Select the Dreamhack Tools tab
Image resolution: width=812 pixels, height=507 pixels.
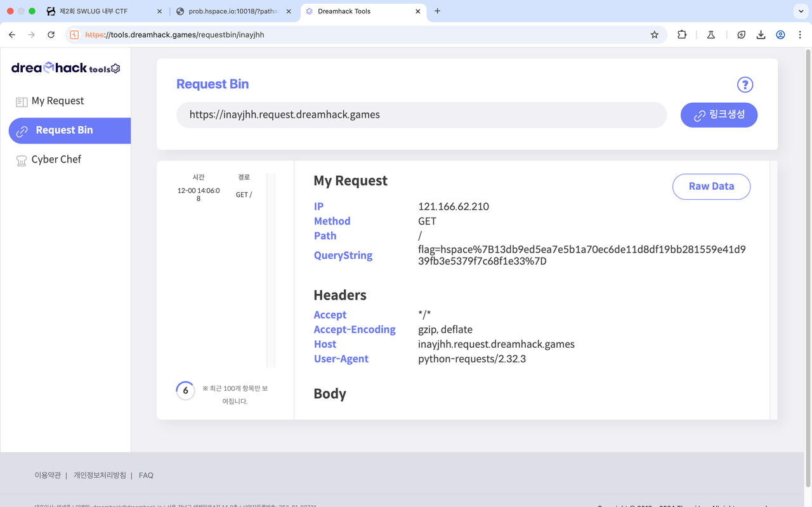[x=363, y=11]
